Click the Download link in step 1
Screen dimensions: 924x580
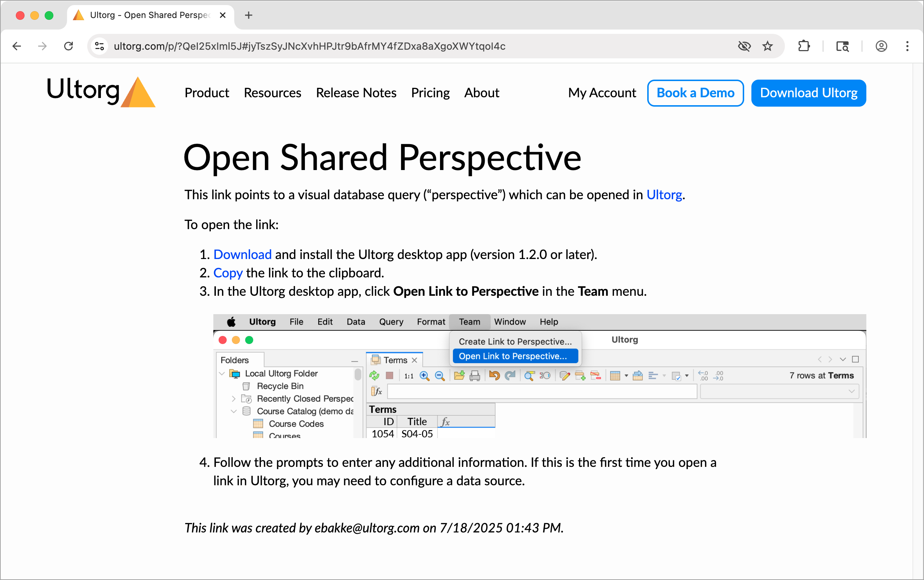click(243, 255)
